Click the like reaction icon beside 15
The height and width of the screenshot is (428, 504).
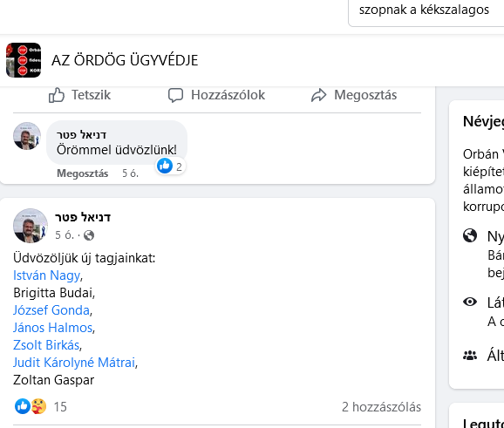coord(23,406)
